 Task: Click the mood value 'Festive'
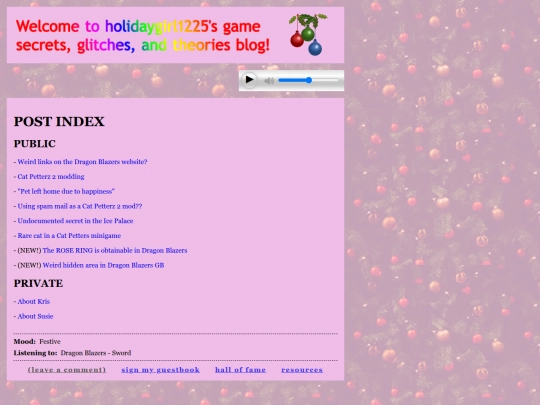(50, 342)
